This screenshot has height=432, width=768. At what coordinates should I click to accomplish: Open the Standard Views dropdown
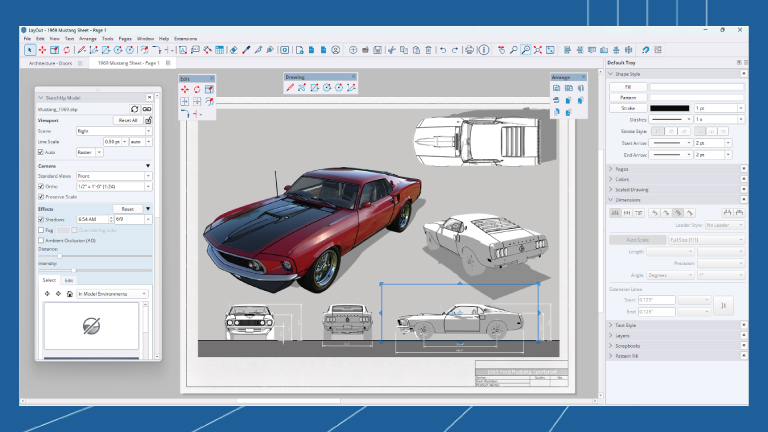113,175
